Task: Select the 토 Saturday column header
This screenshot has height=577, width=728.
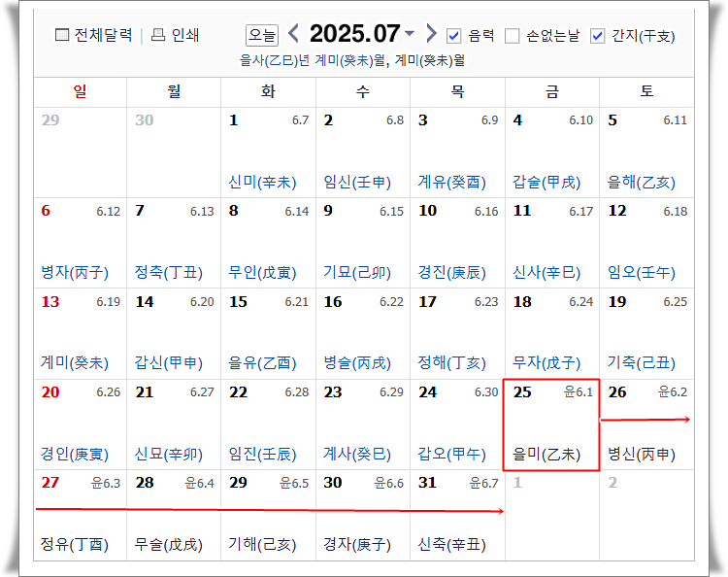Action: point(646,91)
